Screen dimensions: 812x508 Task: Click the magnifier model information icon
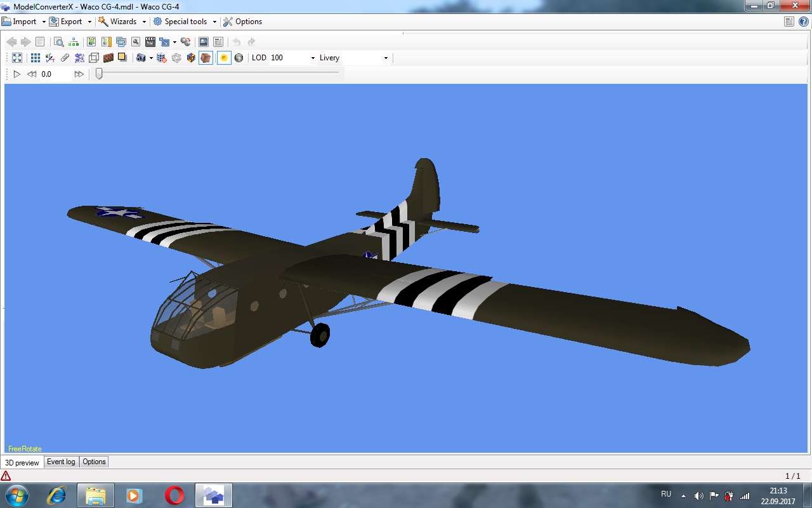pyautogui.click(x=58, y=42)
